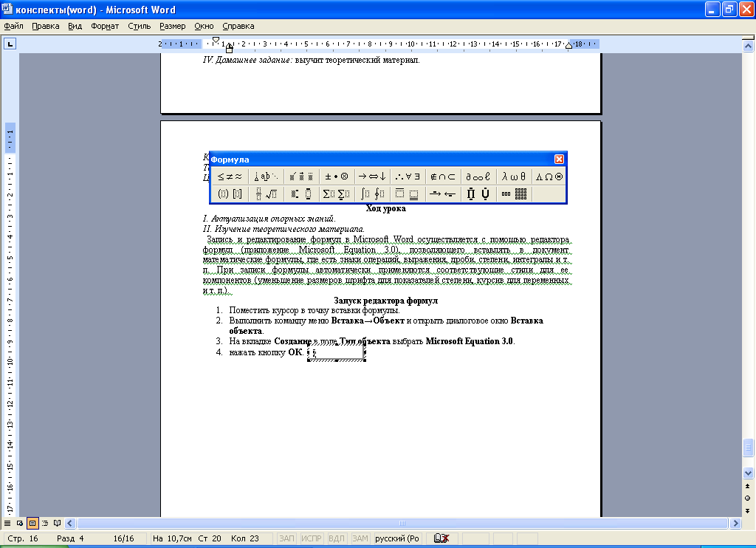
Task: Click the tab stop type selector button
Action: click(10, 44)
